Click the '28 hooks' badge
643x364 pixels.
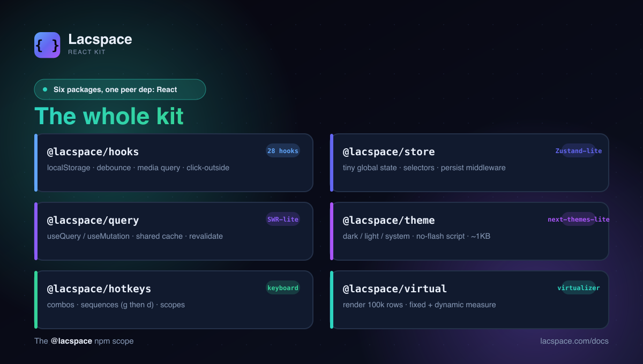tap(283, 151)
